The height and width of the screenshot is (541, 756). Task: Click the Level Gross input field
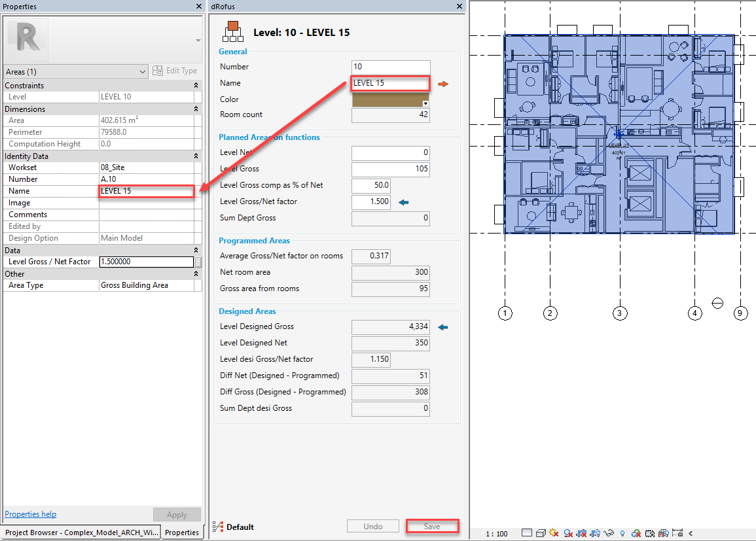pos(390,169)
